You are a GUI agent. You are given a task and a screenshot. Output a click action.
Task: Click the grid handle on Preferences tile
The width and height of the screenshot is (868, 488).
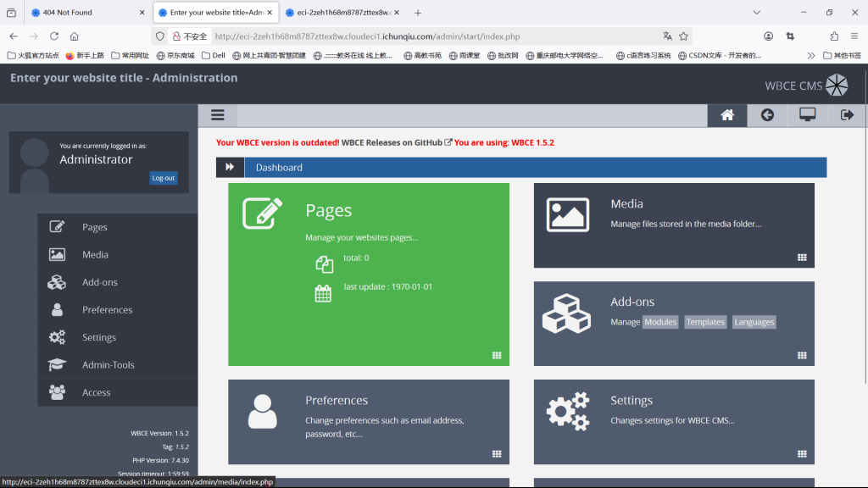tap(497, 454)
